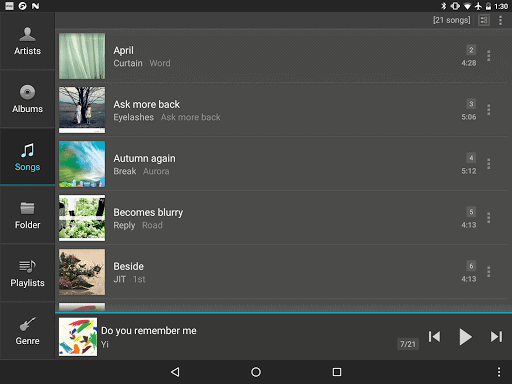Tap the Android recent apps button
Screen dimensions: 512x384
[337, 372]
